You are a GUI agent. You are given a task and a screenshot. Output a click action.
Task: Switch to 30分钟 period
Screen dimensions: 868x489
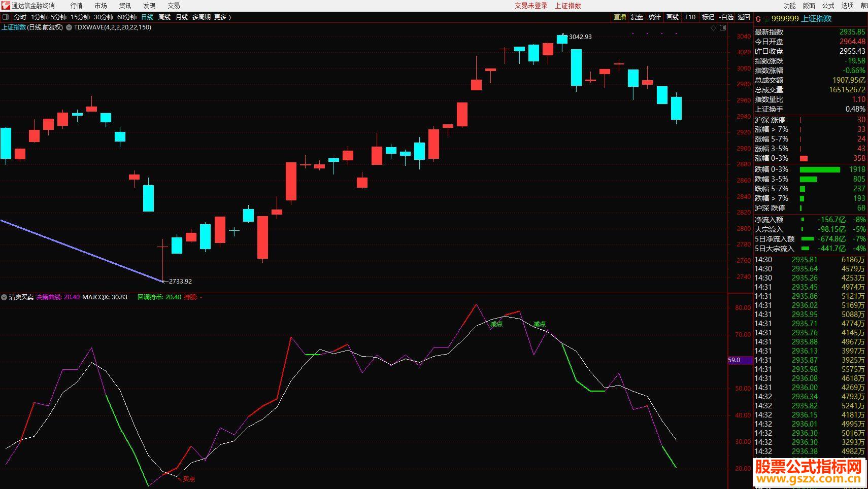[x=104, y=17]
